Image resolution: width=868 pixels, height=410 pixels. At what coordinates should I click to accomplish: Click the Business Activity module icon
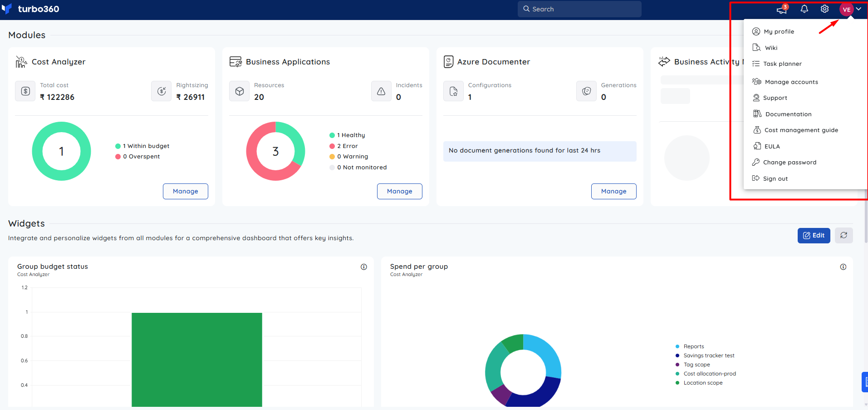664,61
